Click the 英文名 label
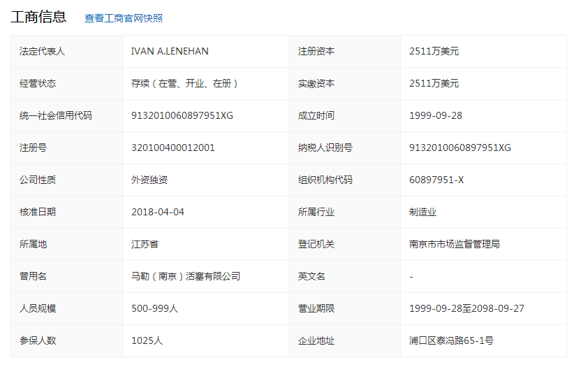This screenshot has height=374, width=588. click(x=311, y=276)
